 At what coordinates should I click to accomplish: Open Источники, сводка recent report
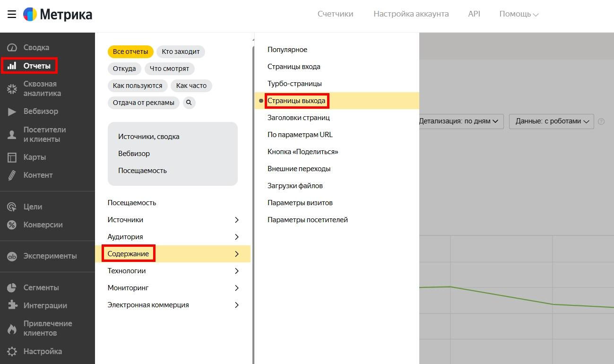[x=149, y=137]
